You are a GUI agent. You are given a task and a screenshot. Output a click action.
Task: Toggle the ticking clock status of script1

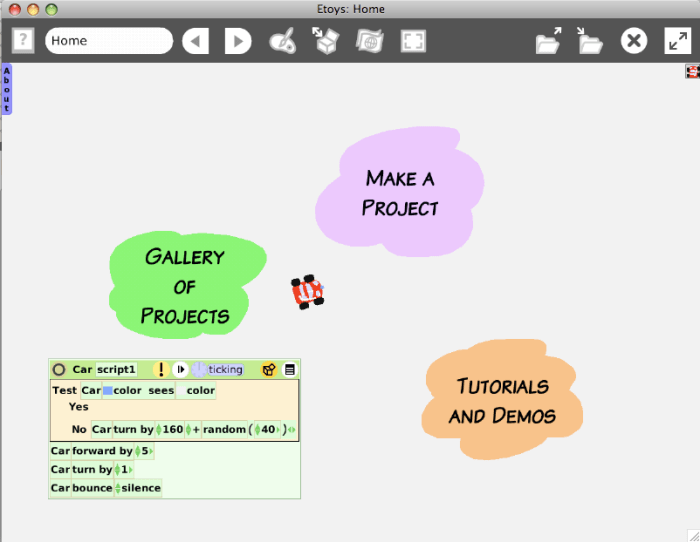218,369
